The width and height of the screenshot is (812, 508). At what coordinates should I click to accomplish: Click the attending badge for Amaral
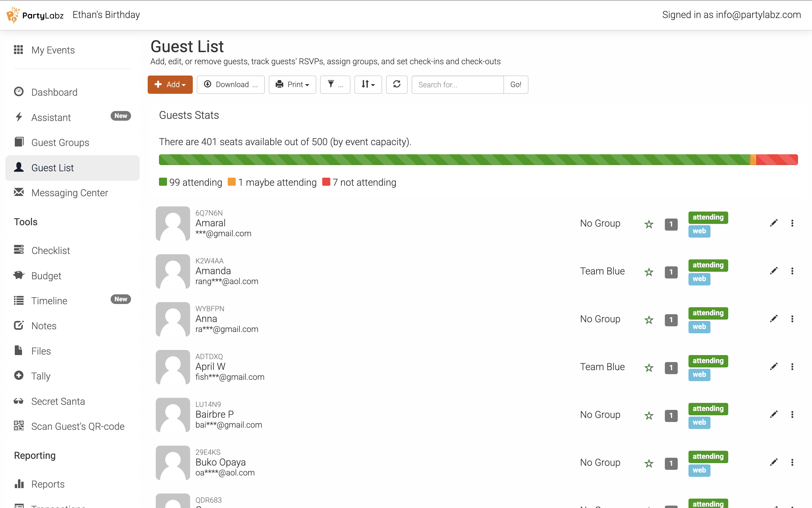[708, 217]
